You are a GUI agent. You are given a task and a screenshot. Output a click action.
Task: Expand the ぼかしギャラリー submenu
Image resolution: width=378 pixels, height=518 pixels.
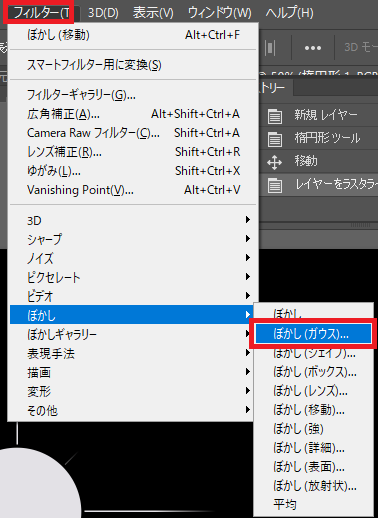132,334
